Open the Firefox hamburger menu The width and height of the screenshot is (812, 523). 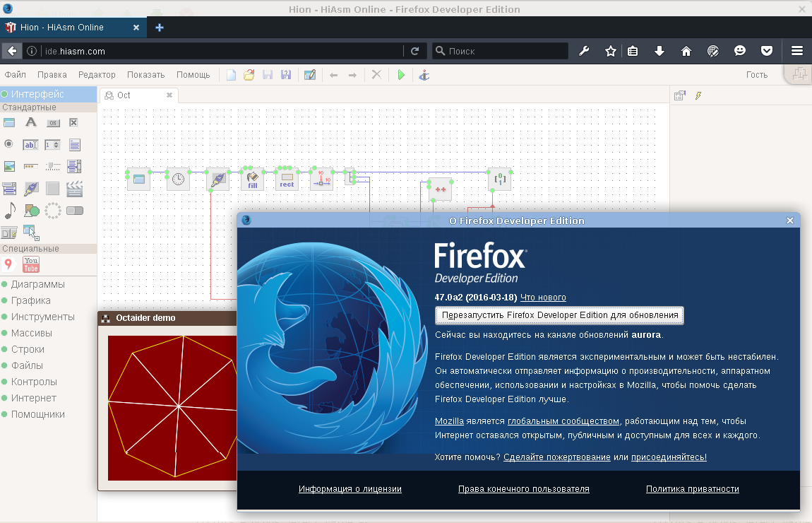point(797,51)
